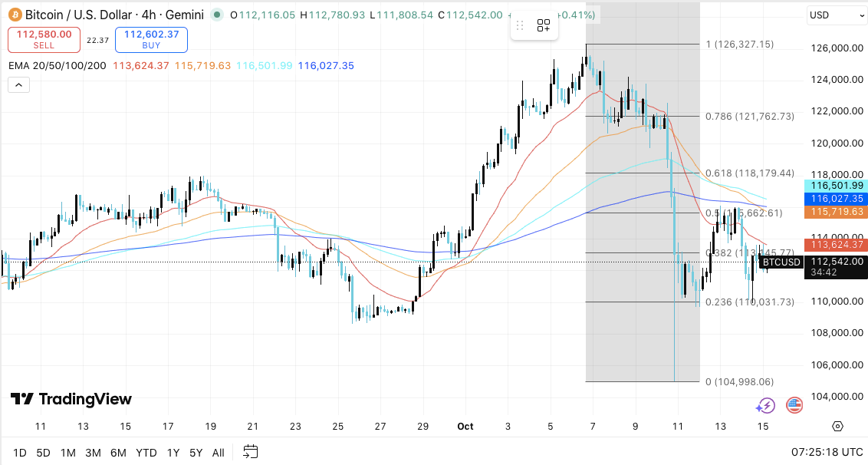Open the price scale settings icon
The image size is (868, 465).
[837, 427]
